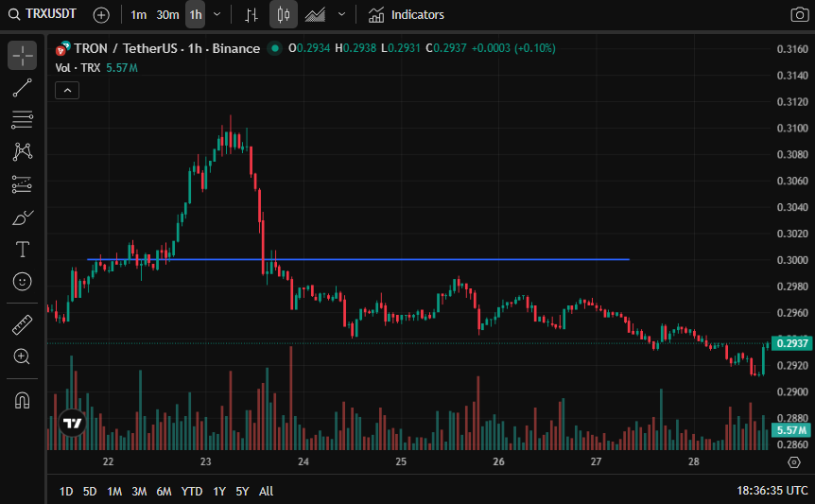Click the date label 27 on time axis

point(597,461)
